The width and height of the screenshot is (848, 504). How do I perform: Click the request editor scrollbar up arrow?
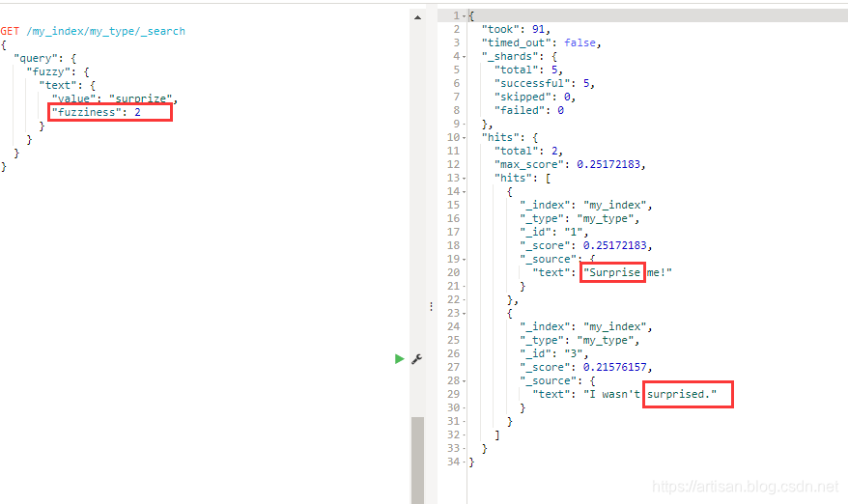(x=417, y=17)
